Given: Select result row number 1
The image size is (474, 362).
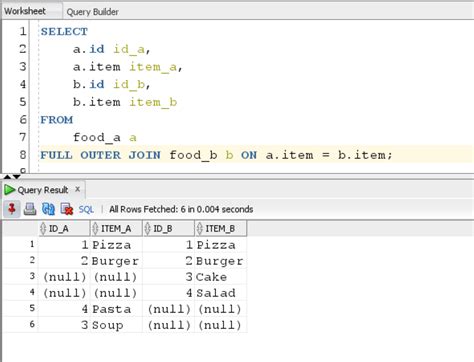Looking at the screenshot, I should click(x=32, y=244).
